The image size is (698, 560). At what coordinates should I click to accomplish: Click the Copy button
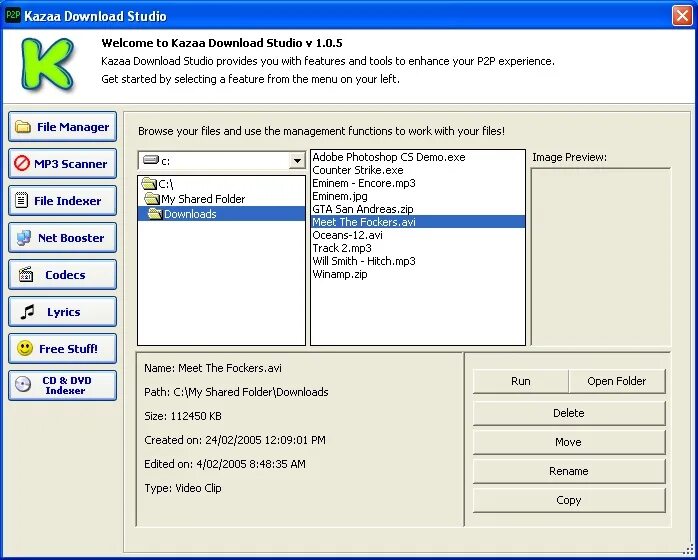pyautogui.click(x=569, y=500)
